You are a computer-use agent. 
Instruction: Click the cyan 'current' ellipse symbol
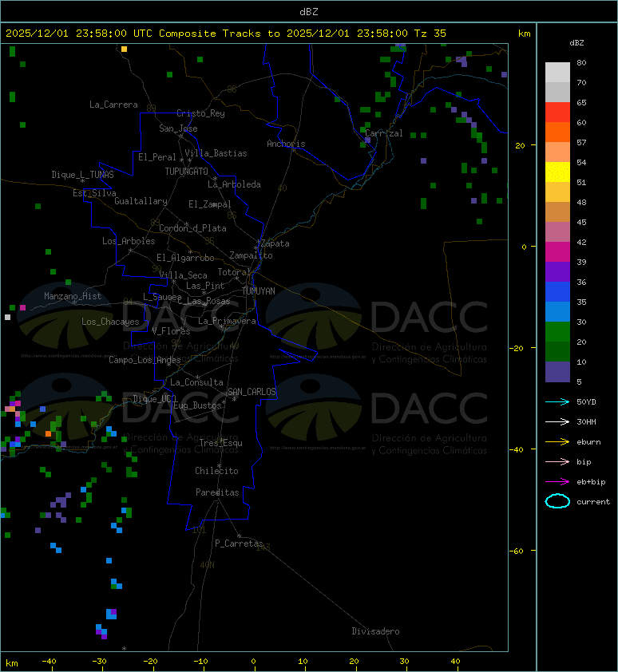[x=557, y=501]
